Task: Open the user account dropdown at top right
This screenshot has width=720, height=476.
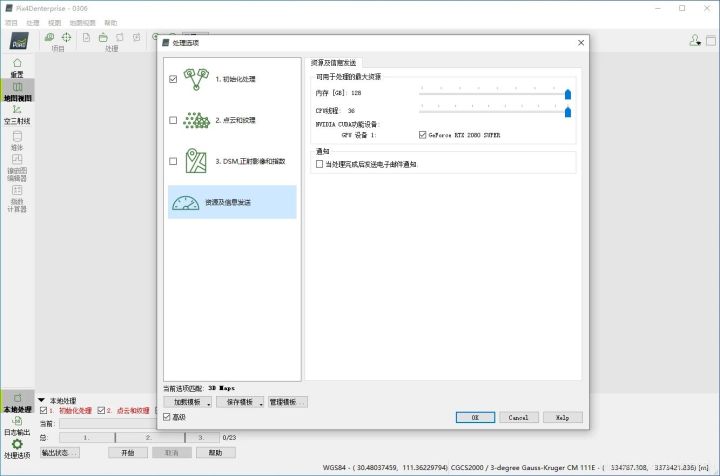Action: [695, 41]
